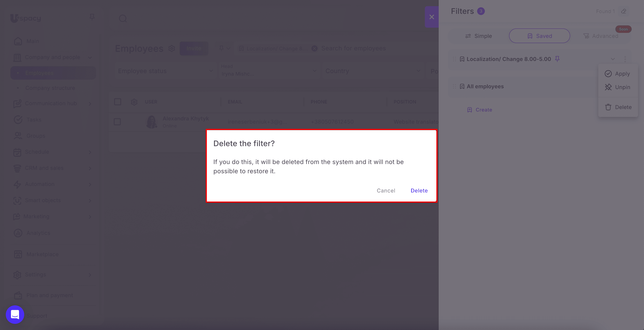Open table column settings gear
The width and height of the screenshot is (644, 330).
134,102
